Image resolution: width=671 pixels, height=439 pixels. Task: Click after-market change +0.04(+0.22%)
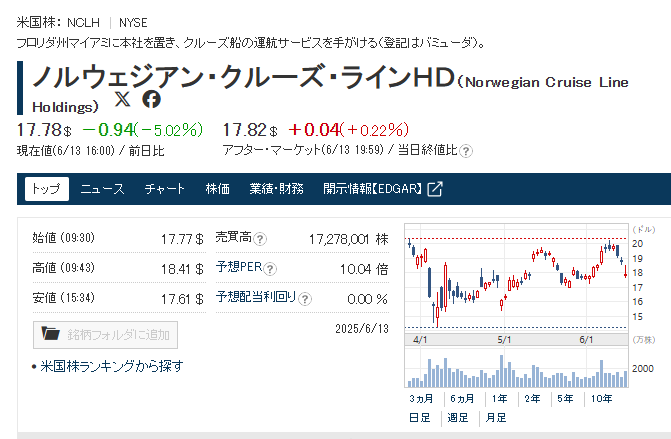[x=348, y=130]
